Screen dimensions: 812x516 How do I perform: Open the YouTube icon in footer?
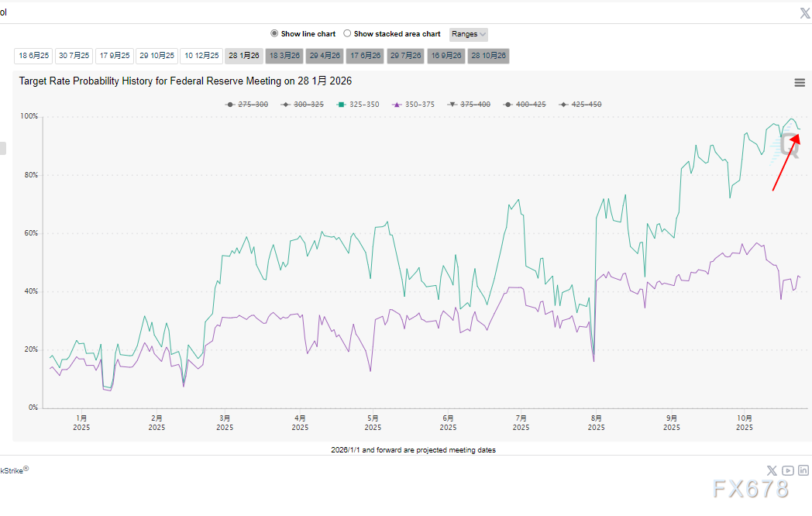pos(787,470)
